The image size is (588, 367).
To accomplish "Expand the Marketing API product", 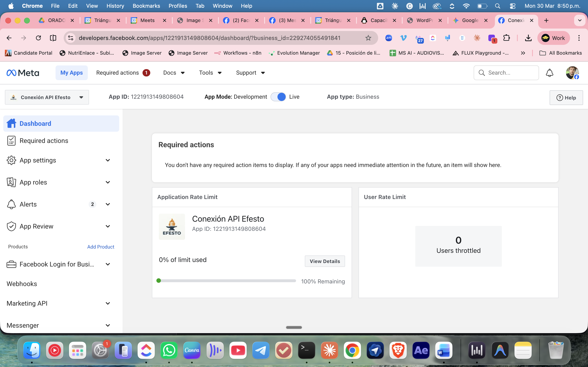I will coord(108,303).
